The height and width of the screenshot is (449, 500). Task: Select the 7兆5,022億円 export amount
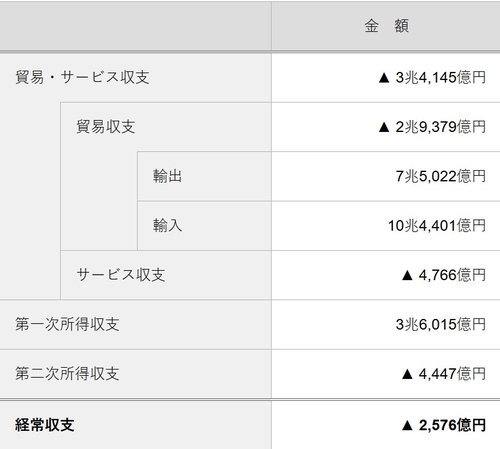(441, 176)
